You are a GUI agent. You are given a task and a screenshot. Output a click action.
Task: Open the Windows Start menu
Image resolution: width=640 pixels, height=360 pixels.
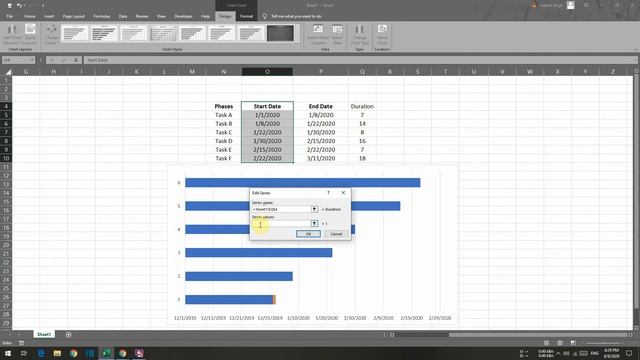point(8,353)
